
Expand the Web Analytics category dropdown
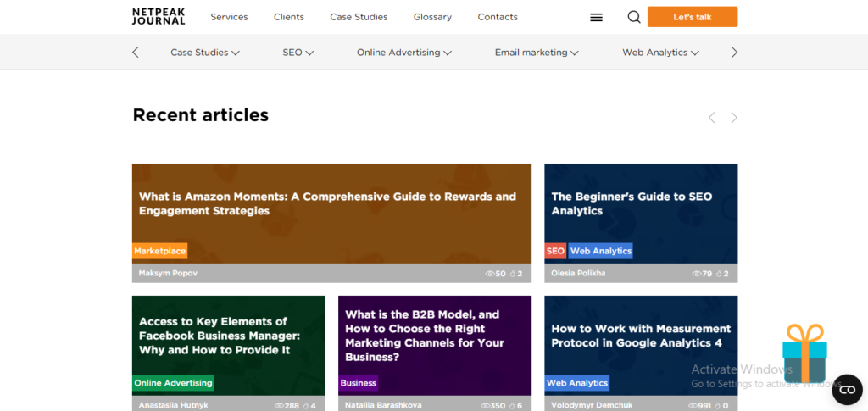click(660, 53)
